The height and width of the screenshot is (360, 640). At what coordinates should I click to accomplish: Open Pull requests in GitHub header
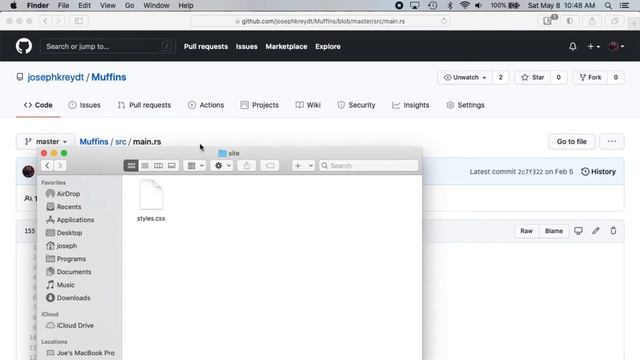tap(206, 47)
